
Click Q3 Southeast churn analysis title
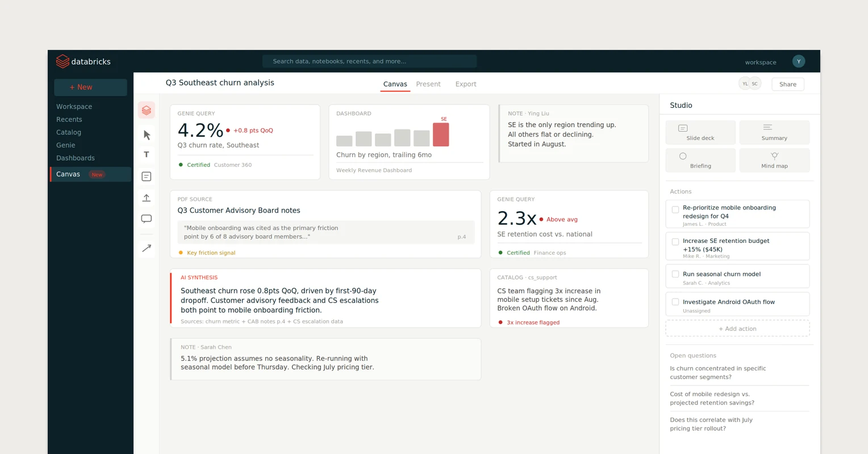coord(220,83)
